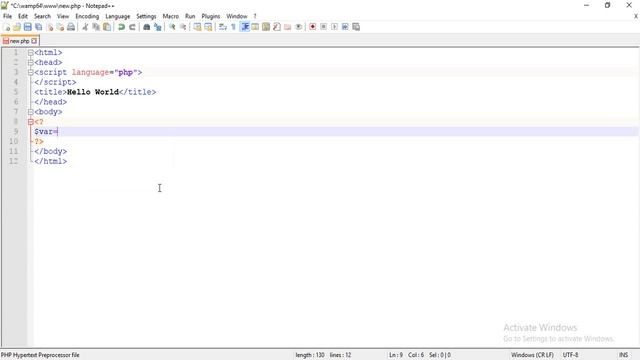
Task: Open the Macro menu
Action: click(x=171, y=16)
